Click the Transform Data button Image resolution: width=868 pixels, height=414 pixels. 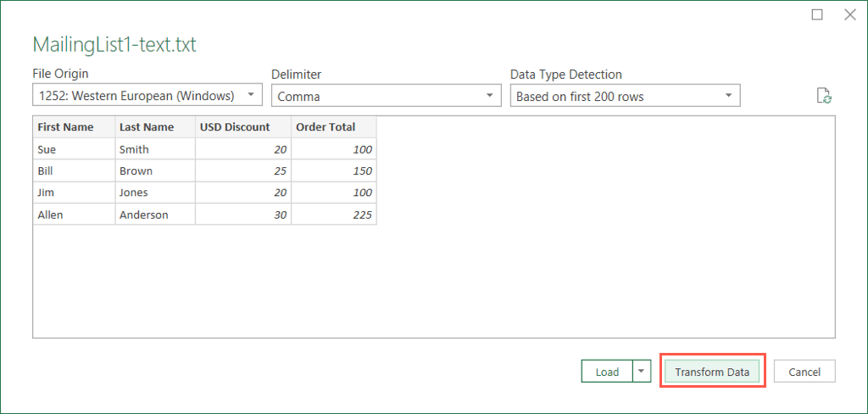point(712,372)
